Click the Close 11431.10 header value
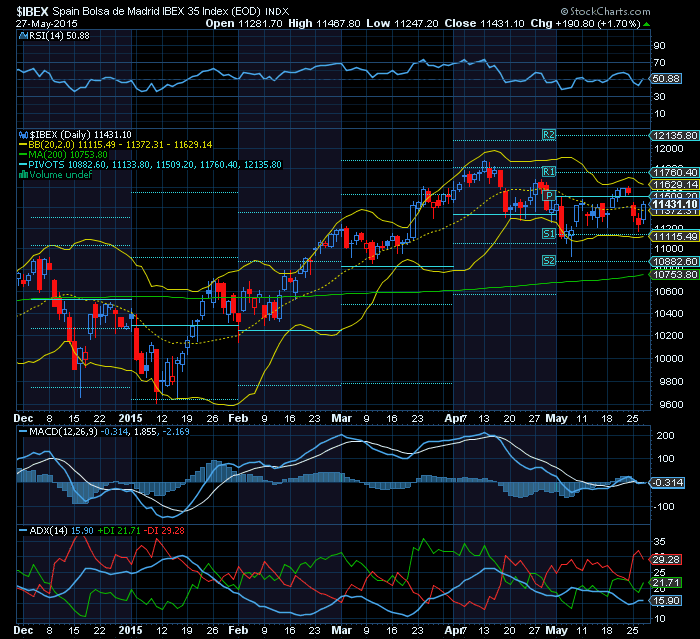Image resolution: width=700 pixels, height=639 pixels. point(484,23)
